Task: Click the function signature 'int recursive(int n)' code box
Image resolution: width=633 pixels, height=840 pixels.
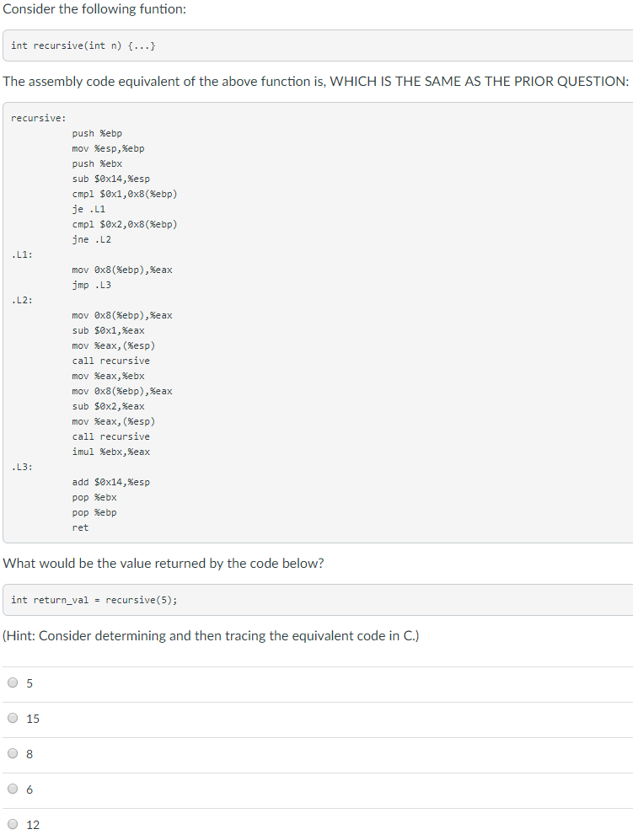Action: [x=318, y=45]
